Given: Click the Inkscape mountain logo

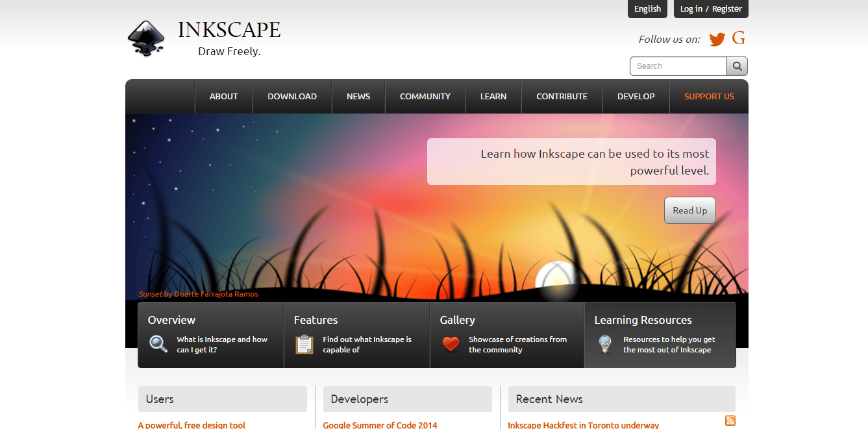Looking at the screenshot, I should [x=146, y=38].
